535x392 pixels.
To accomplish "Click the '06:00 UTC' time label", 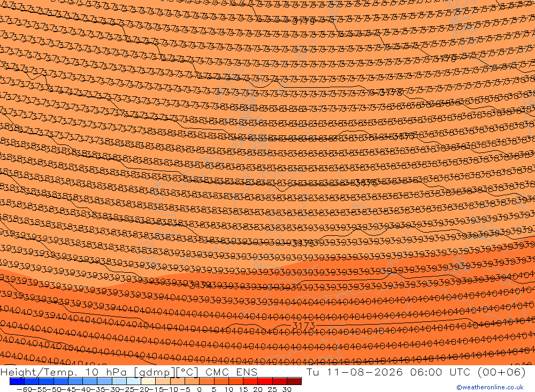I will click(441, 372).
